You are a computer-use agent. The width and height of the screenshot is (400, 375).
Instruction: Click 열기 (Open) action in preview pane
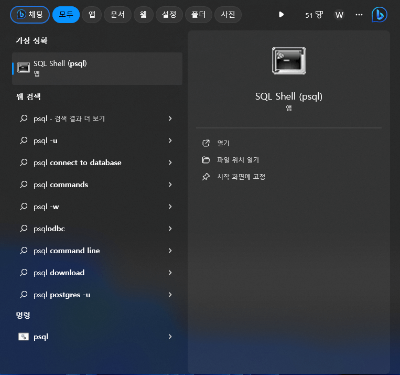point(223,143)
